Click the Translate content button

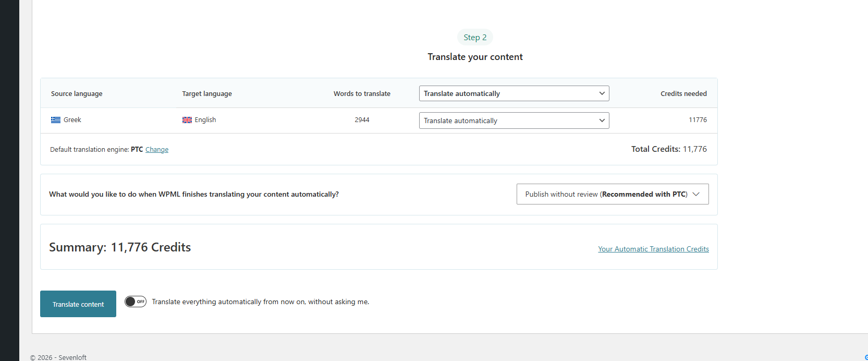tap(78, 304)
